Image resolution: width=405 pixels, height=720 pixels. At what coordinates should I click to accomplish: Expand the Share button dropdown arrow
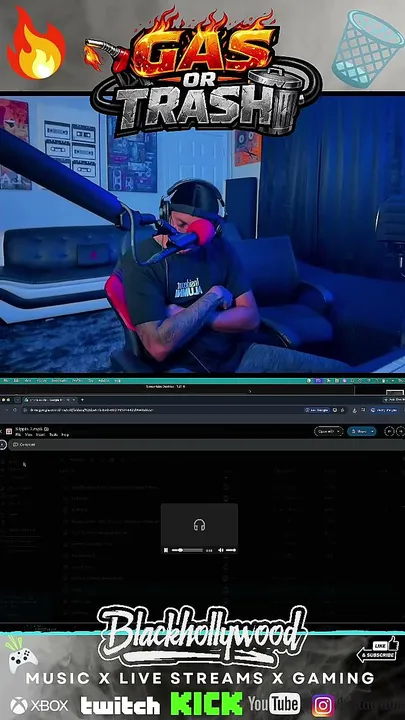tap(372, 432)
